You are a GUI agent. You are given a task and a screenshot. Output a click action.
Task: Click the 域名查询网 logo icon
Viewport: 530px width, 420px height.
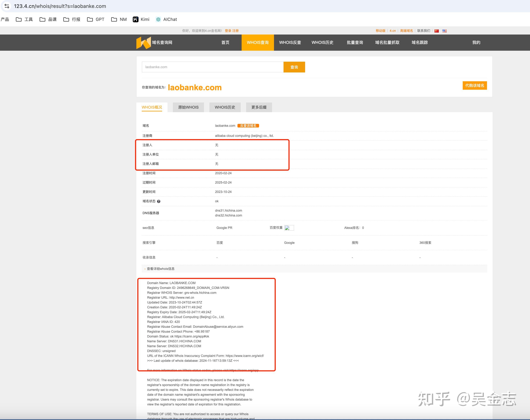pos(144,42)
